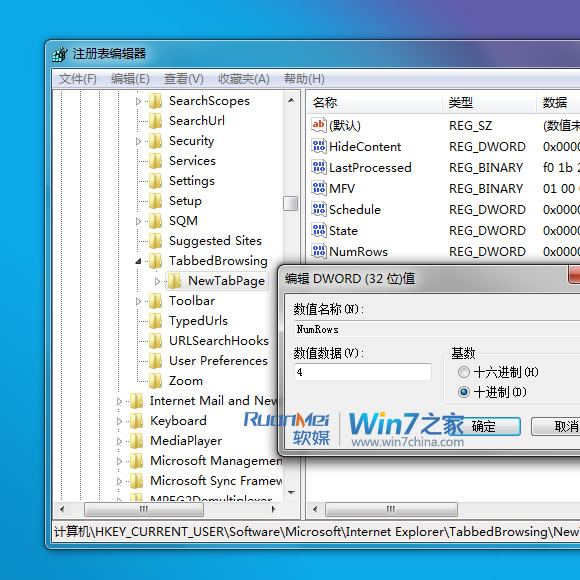Select the Keyboard folder icon
The width and height of the screenshot is (580, 580).
136,421
